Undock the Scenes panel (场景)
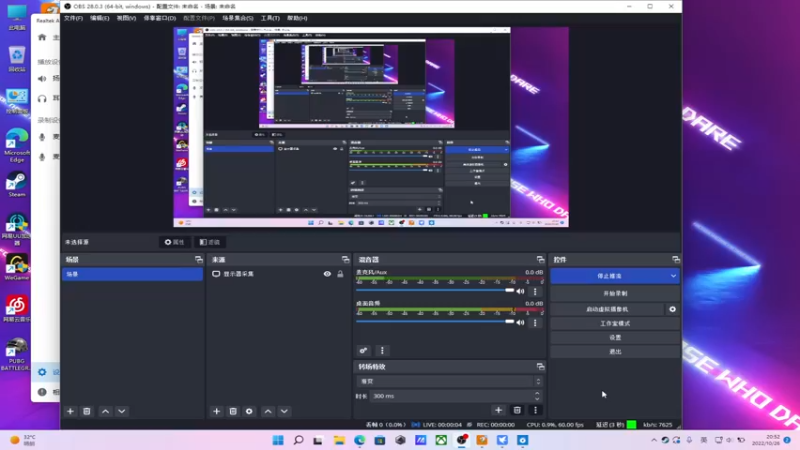 [198, 260]
